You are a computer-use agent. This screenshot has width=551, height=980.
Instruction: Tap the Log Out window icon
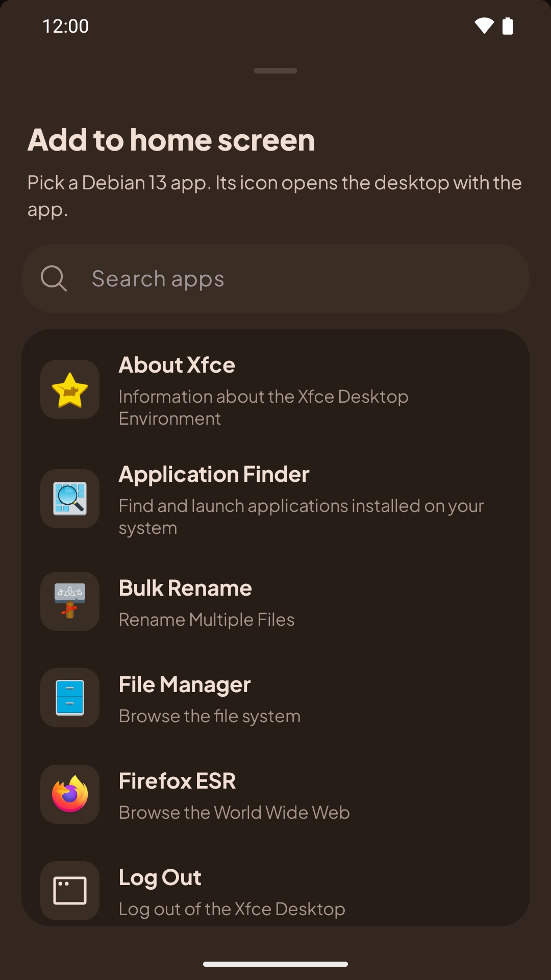point(70,891)
